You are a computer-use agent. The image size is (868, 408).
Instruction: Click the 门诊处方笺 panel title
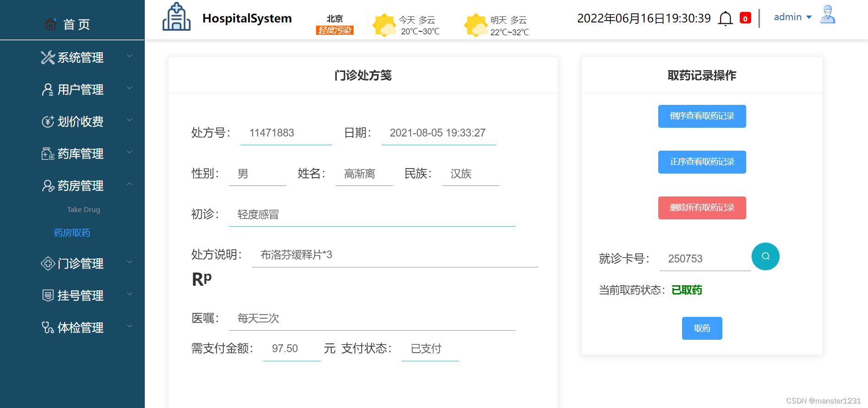pyautogui.click(x=363, y=75)
